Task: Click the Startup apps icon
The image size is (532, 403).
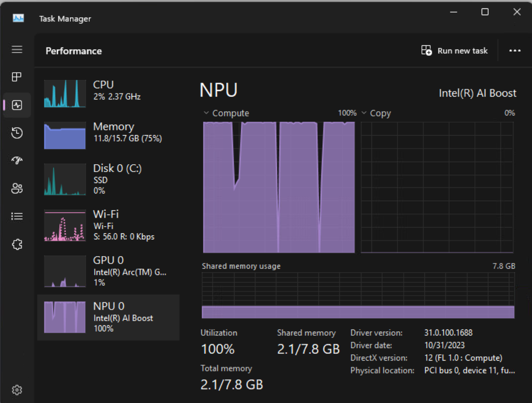Action: click(16, 160)
